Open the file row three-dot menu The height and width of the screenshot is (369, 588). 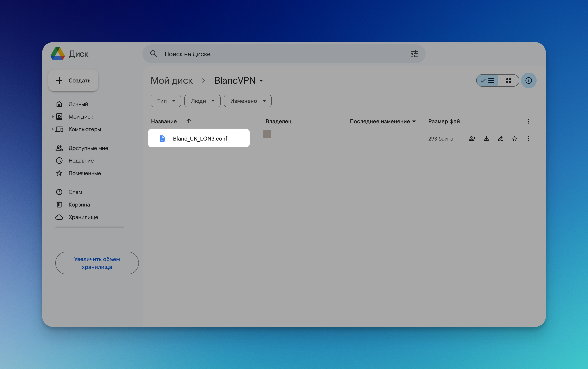click(529, 139)
